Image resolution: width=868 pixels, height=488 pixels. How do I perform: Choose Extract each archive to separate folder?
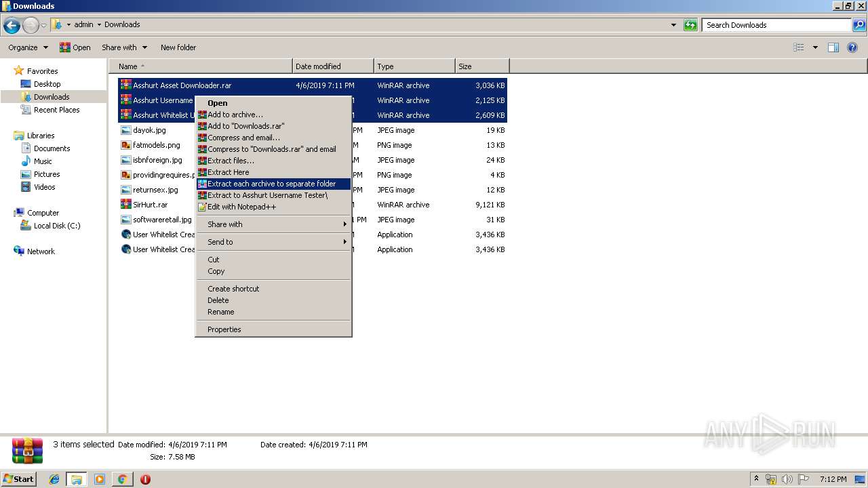tap(273, 184)
